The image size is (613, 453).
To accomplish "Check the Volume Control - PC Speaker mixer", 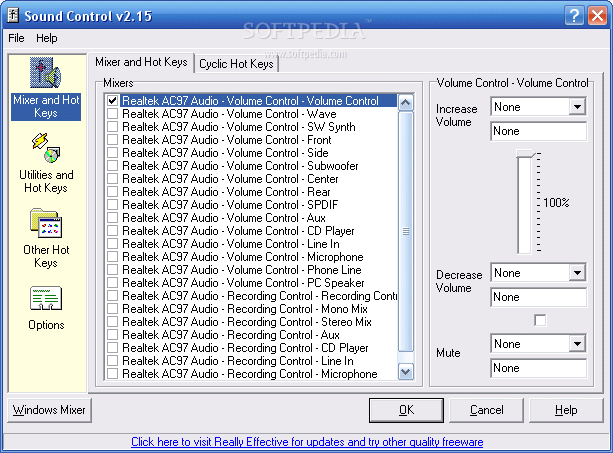I will coord(113,283).
